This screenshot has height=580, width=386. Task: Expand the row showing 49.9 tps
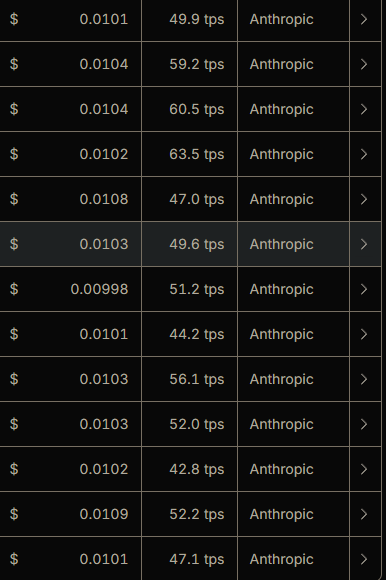pos(364,19)
